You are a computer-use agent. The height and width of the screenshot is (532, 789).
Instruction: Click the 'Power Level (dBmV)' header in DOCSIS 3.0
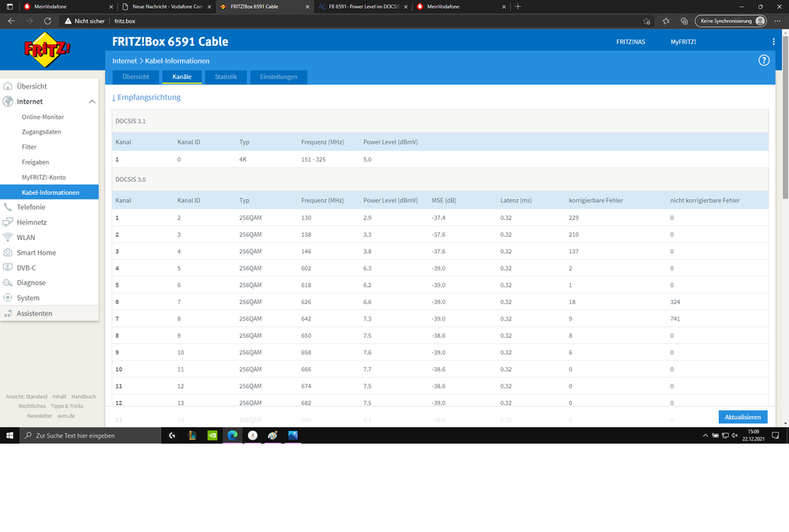click(390, 200)
